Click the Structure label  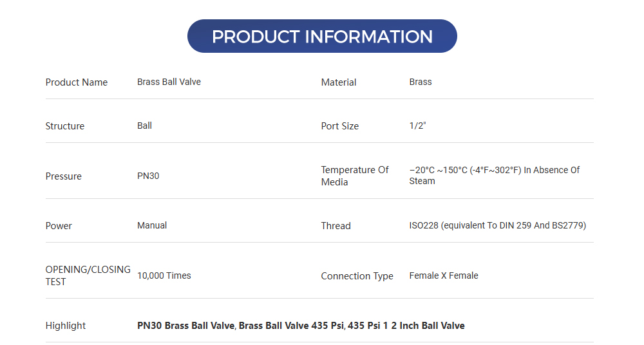pos(65,126)
